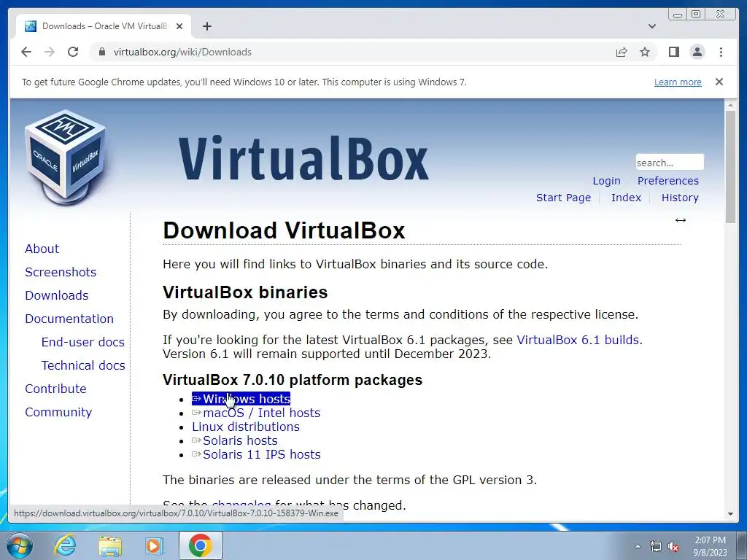Click the page scrollbar down arrow
The height and width of the screenshot is (560, 747).
point(730,514)
